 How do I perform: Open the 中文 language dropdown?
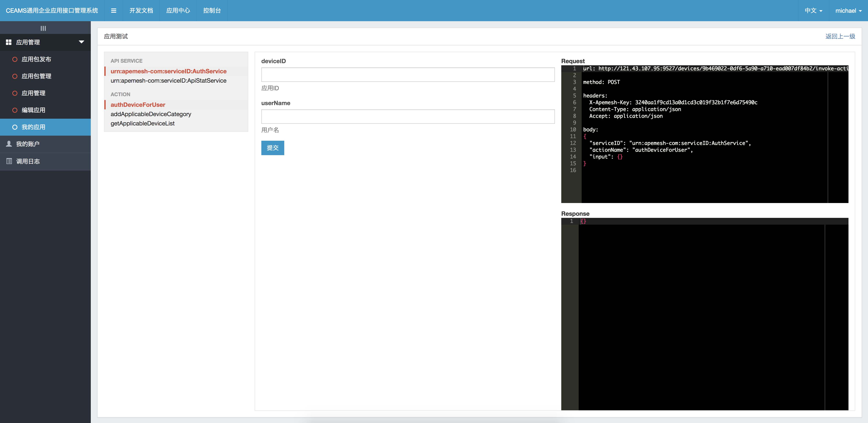pyautogui.click(x=813, y=10)
